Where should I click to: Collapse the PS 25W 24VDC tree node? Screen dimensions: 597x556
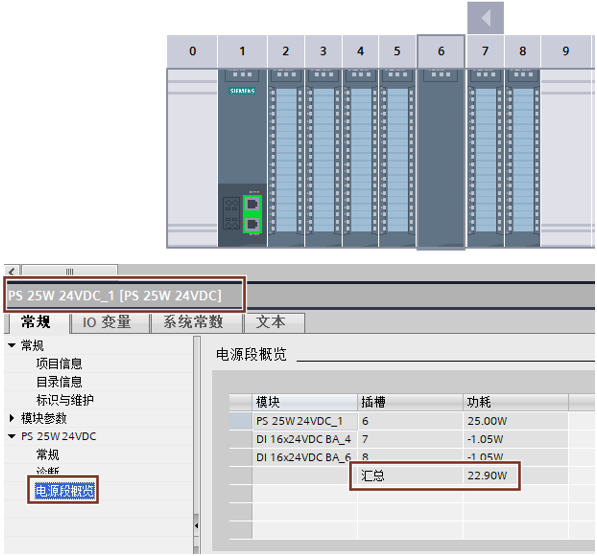pos(12,436)
